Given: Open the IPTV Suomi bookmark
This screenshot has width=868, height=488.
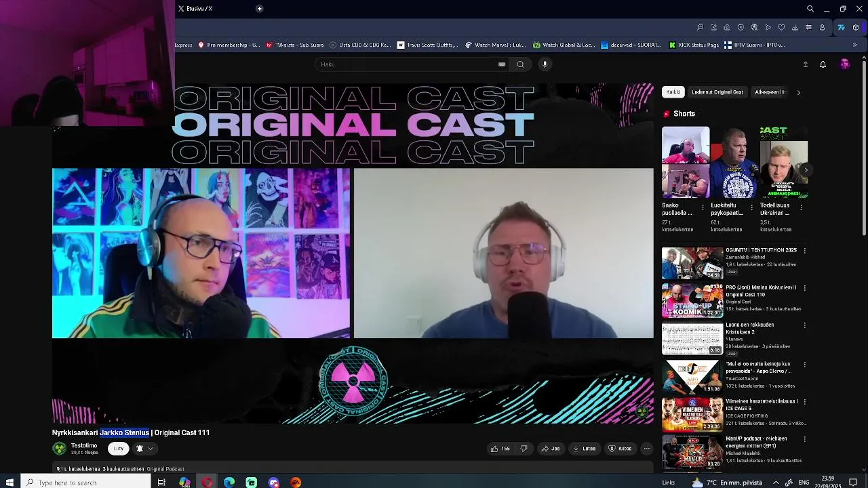Looking at the screenshot, I should 754,45.
